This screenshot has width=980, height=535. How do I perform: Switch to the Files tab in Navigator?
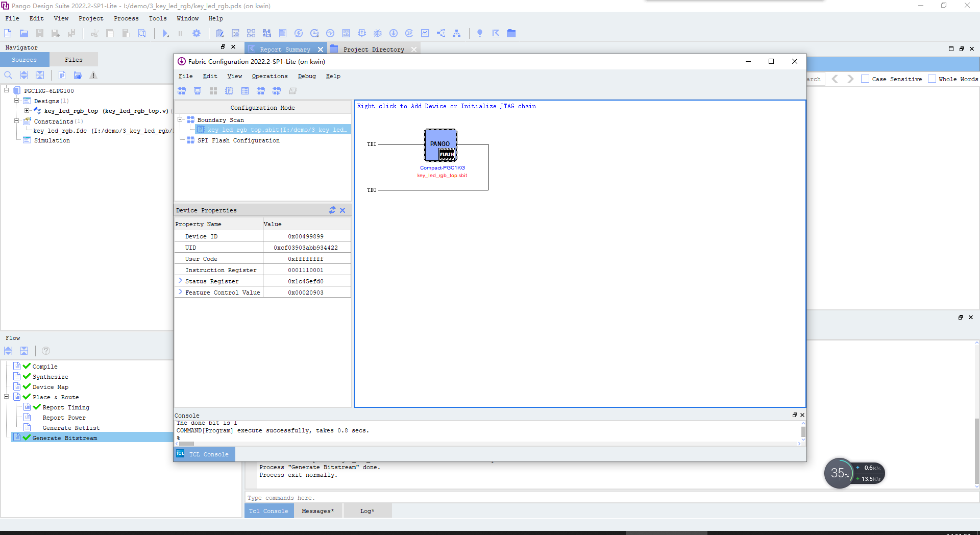pos(73,60)
